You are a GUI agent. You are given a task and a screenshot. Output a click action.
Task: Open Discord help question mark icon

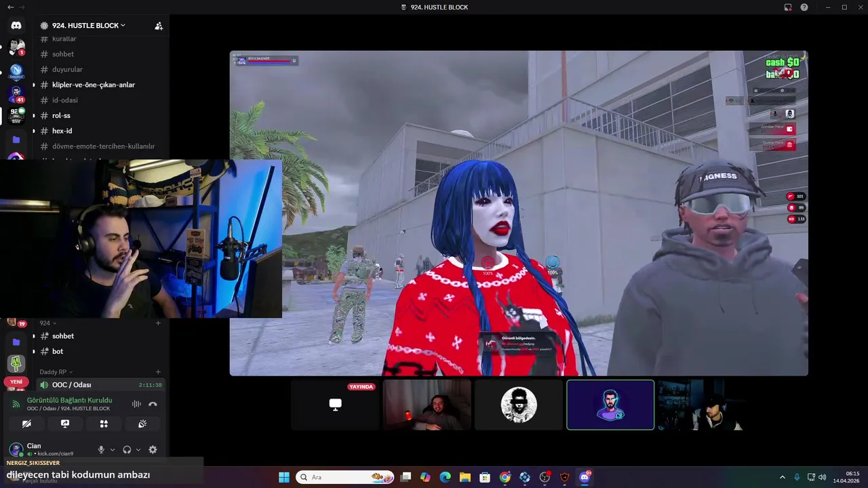click(x=804, y=7)
